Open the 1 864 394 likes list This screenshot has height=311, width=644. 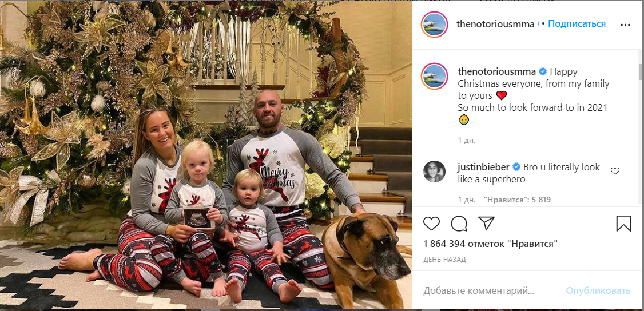click(x=490, y=244)
